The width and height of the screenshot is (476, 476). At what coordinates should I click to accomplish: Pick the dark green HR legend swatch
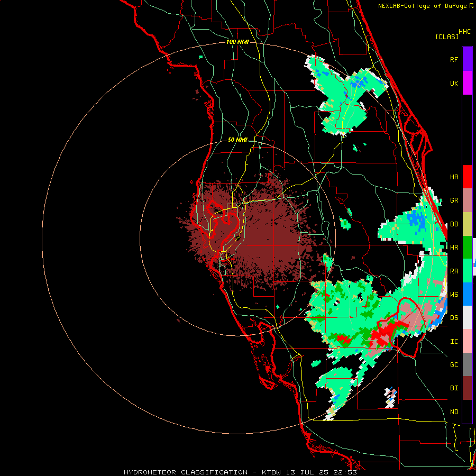pos(467,248)
